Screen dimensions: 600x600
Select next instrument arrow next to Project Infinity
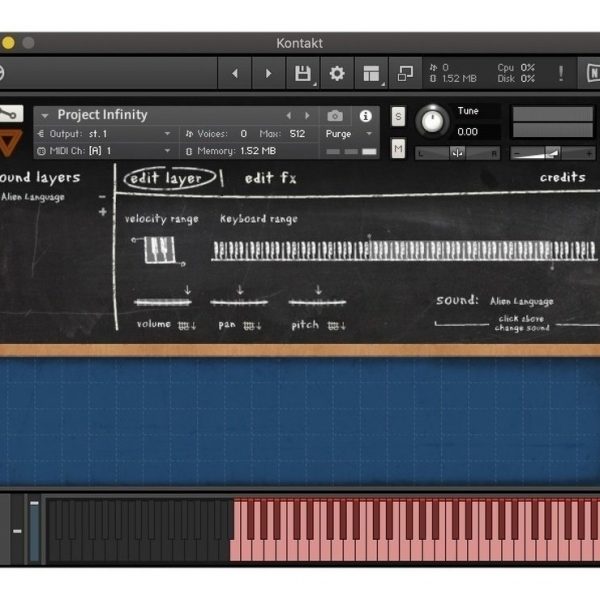click(x=307, y=116)
